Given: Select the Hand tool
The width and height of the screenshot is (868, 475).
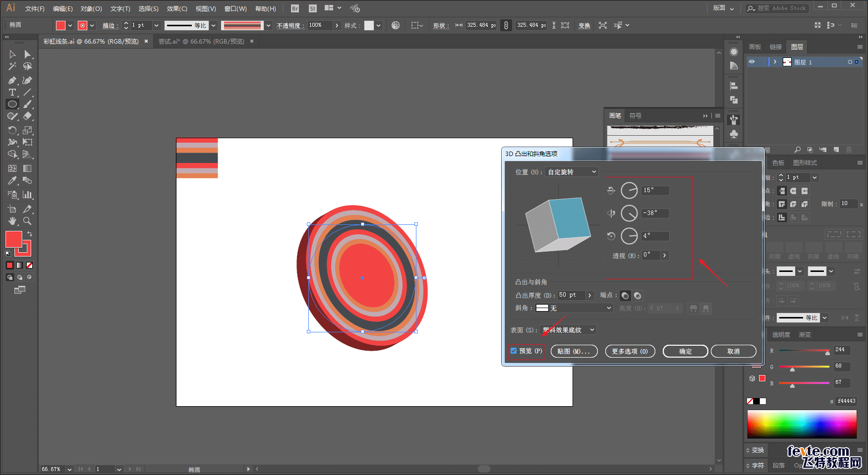Looking at the screenshot, I should [x=12, y=221].
